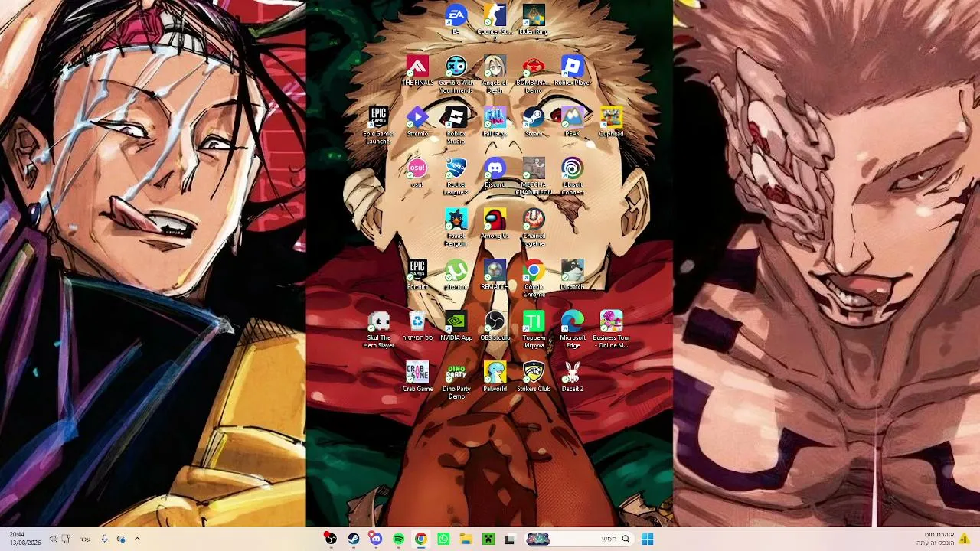The width and height of the screenshot is (980, 551).
Task: Click the OBS Studio desktop shortcut
Action: pyautogui.click(x=495, y=326)
